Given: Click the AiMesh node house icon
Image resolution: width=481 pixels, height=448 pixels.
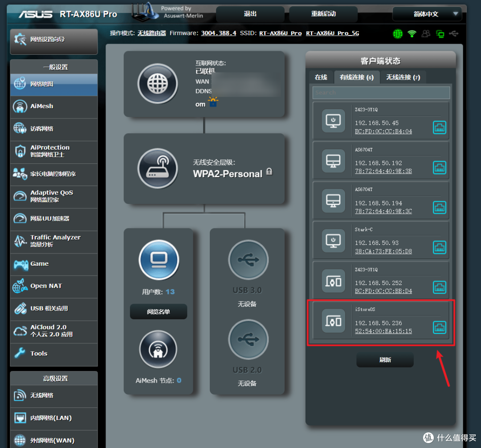Looking at the screenshot, I should point(158,349).
